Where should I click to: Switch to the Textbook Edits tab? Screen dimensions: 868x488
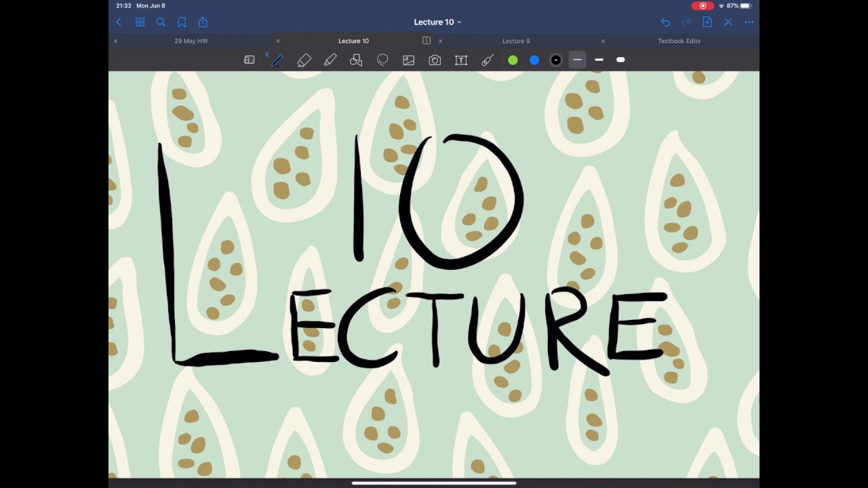[x=679, y=41]
